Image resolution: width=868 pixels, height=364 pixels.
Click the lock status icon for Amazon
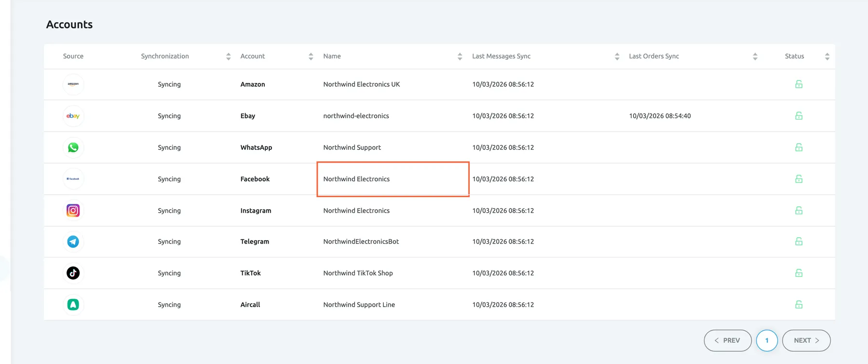click(x=799, y=84)
